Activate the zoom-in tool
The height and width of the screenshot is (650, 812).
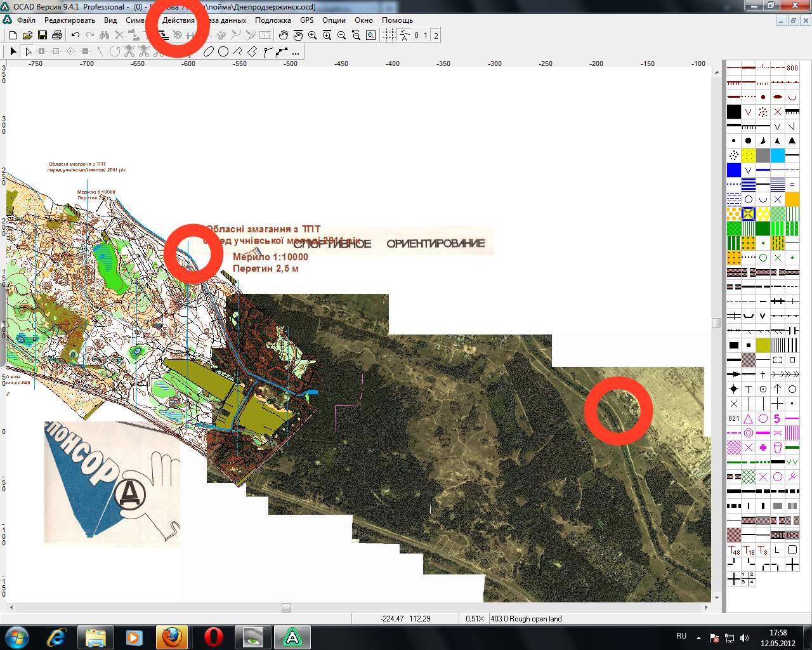click(x=313, y=36)
